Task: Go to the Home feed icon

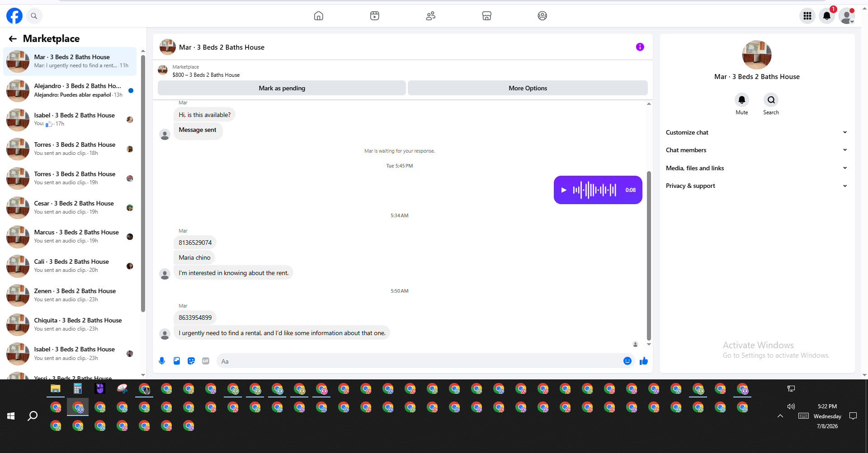Action: point(319,16)
